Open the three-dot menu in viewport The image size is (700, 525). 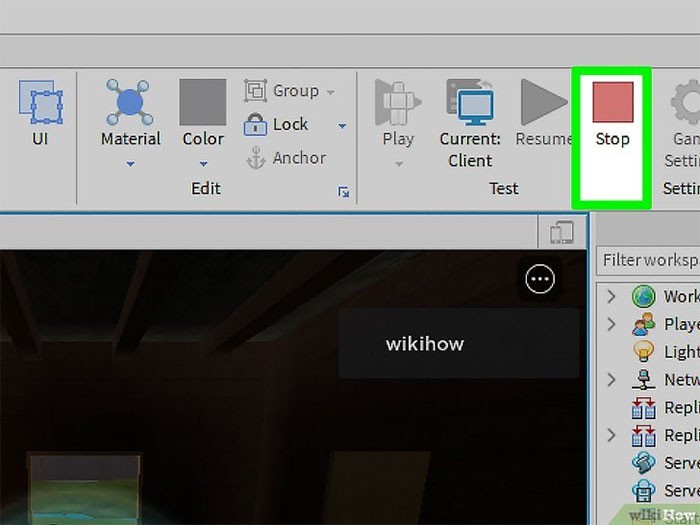540,279
